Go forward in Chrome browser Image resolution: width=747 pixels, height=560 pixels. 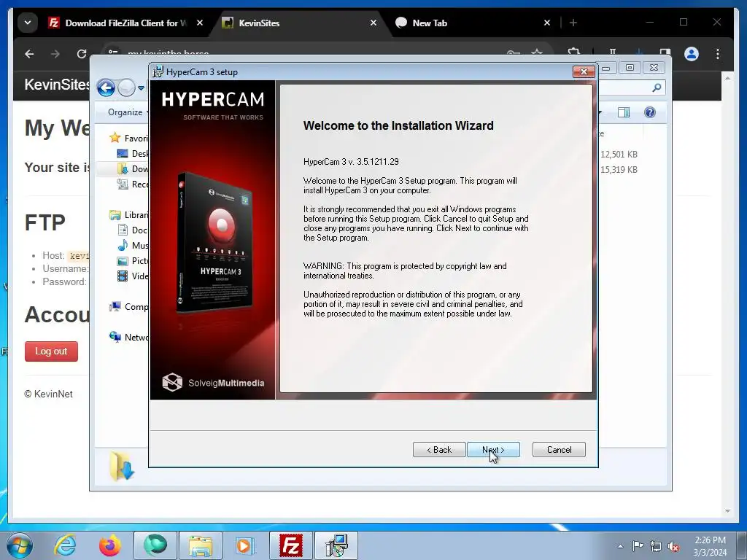coord(55,54)
